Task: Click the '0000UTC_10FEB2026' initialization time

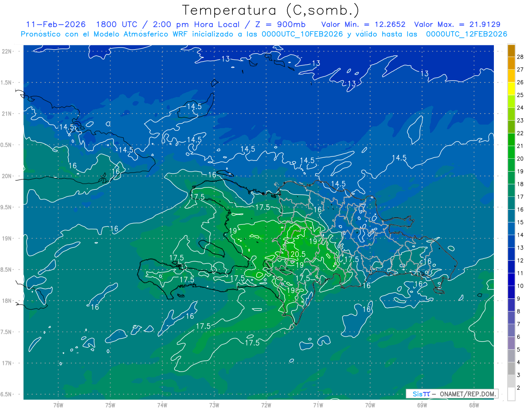Action: point(302,34)
